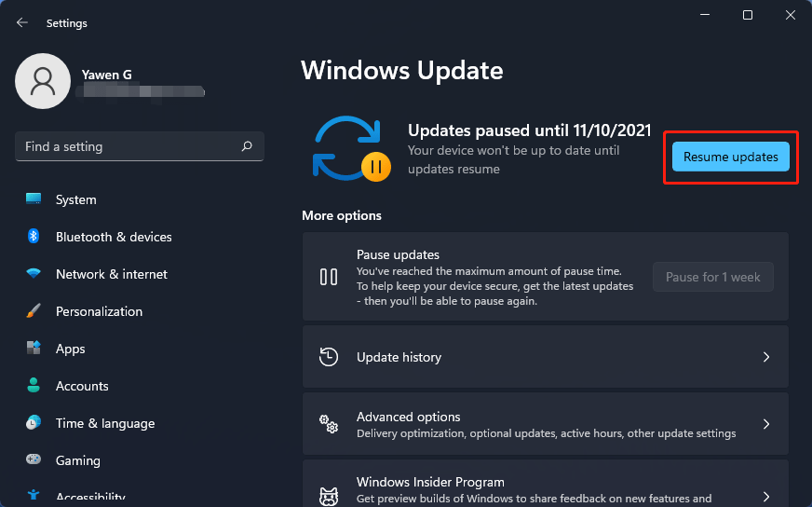Click the Accessibility figure icon
Viewport: 812px width, 507px height.
[x=34, y=495]
